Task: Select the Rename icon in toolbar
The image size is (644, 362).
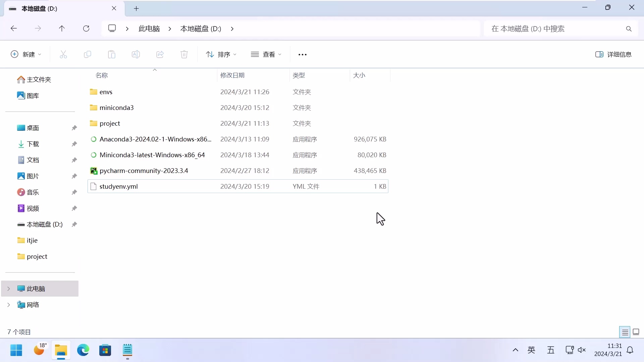Action: click(x=136, y=54)
